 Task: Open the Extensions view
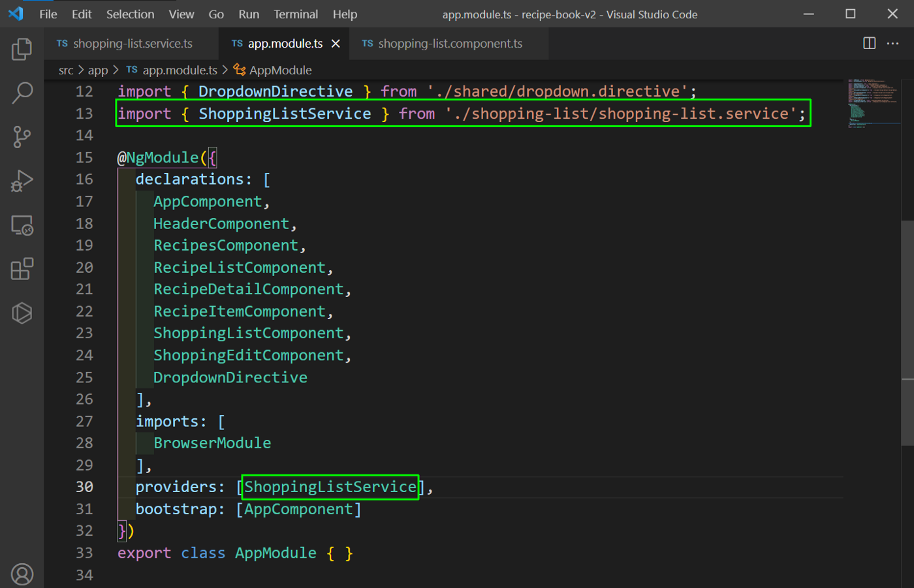tap(22, 269)
